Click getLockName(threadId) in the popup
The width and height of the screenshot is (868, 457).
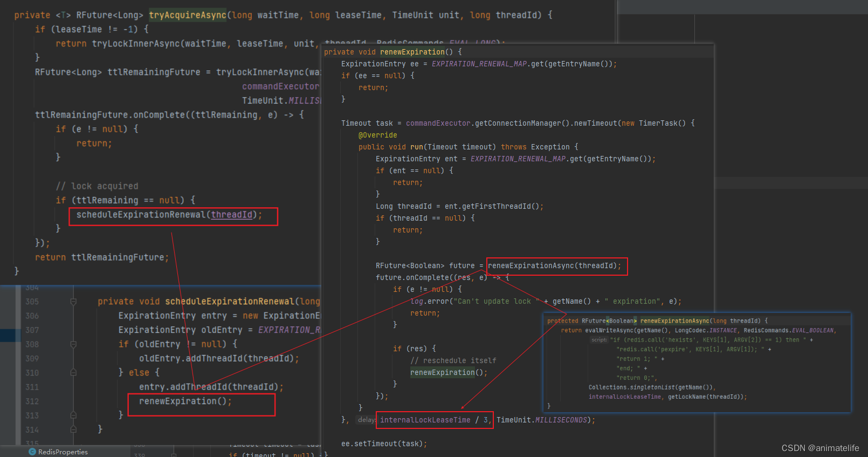point(706,397)
